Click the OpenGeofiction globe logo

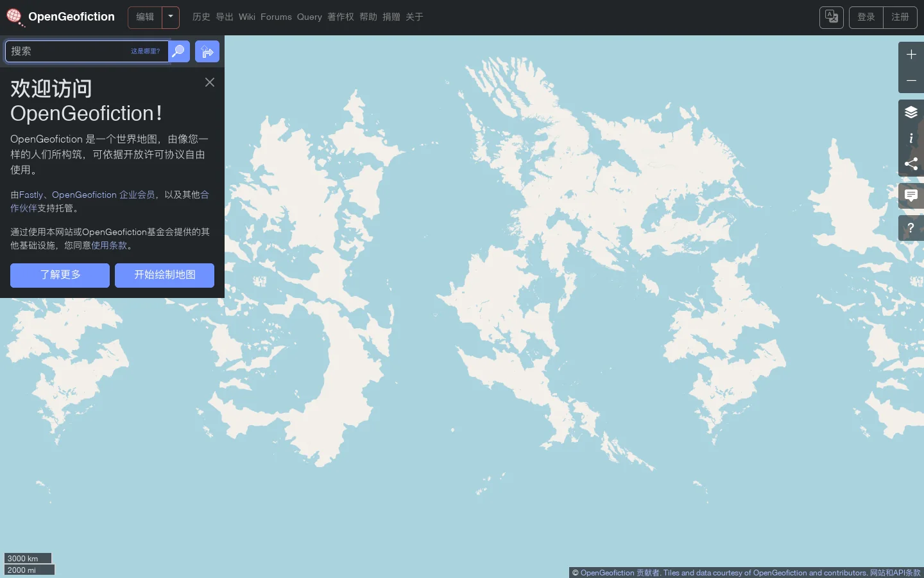[x=15, y=17]
